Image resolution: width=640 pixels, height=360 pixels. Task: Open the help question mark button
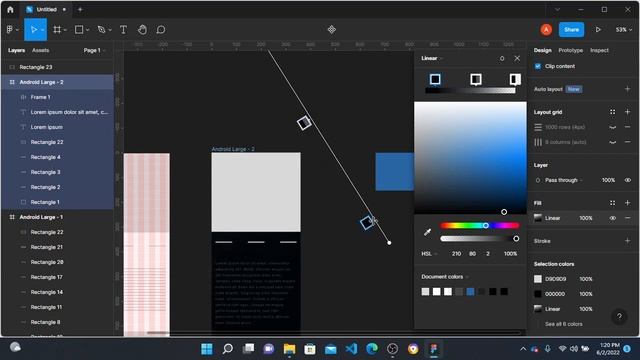pyautogui.click(x=619, y=316)
